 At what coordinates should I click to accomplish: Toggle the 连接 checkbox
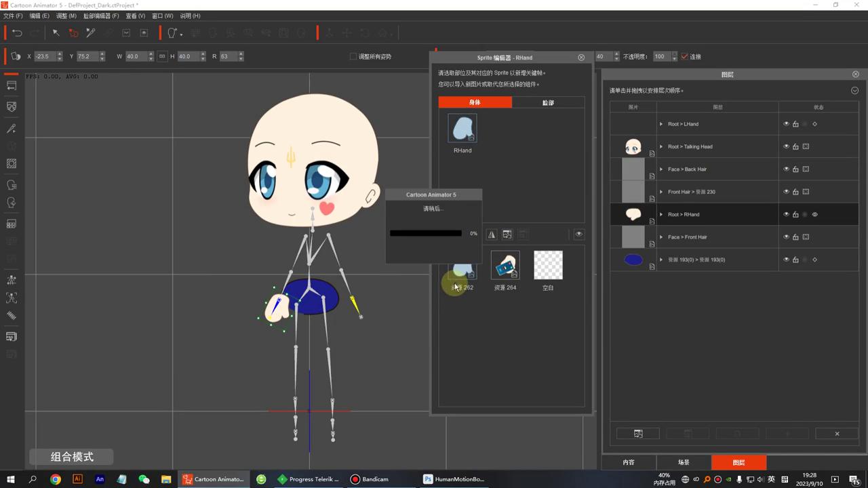pyautogui.click(x=684, y=56)
